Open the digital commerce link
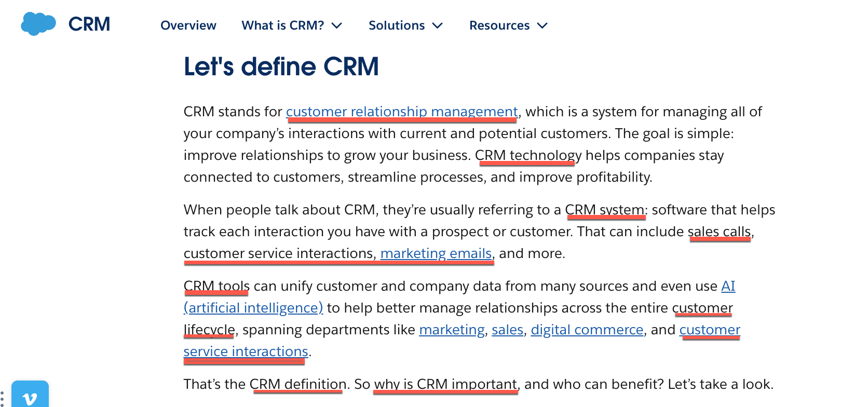 (587, 330)
